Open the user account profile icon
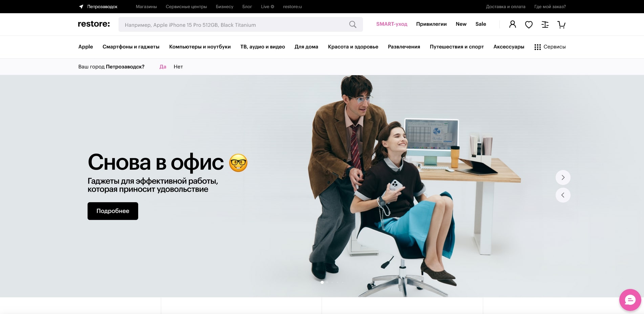644x314 pixels. 512,24
